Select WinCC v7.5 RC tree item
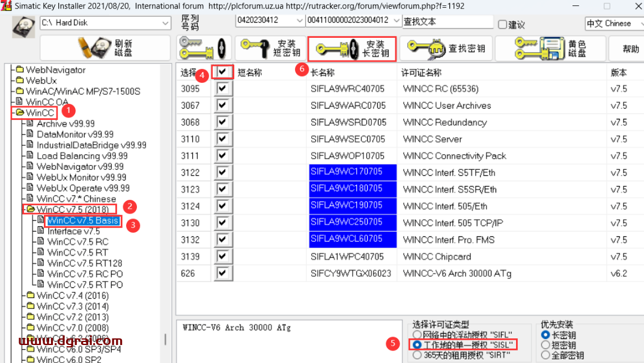This screenshot has width=644, height=363. pyautogui.click(x=77, y=242)
